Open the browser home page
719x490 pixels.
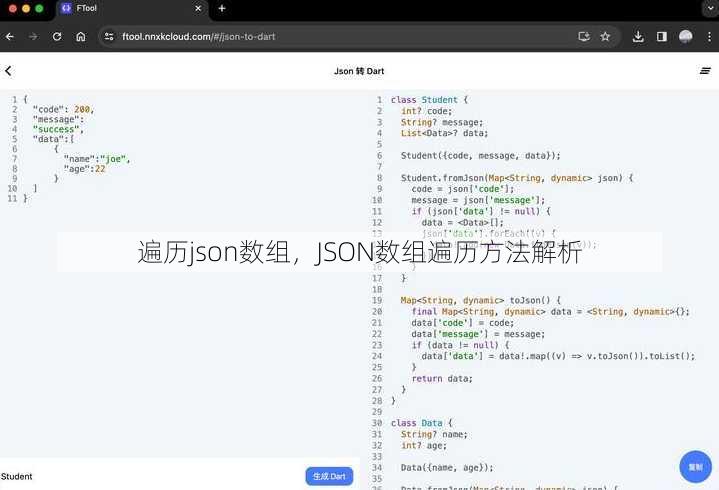(81, 37)
